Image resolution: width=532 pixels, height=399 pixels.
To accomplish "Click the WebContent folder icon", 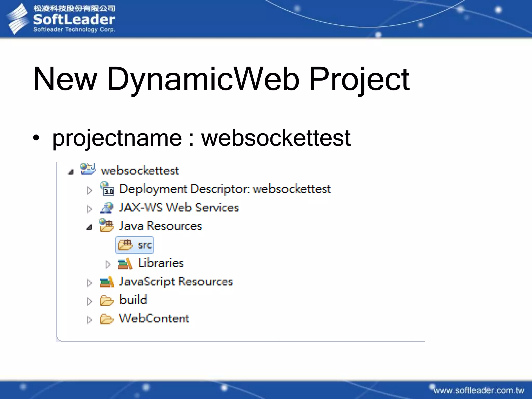I will click(x=107, y=319).
